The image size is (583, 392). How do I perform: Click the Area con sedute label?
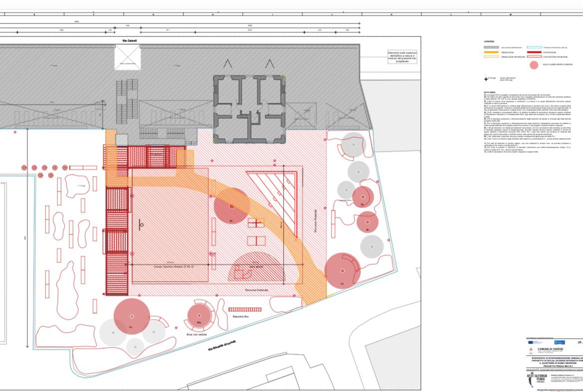[x=197, y=335]
